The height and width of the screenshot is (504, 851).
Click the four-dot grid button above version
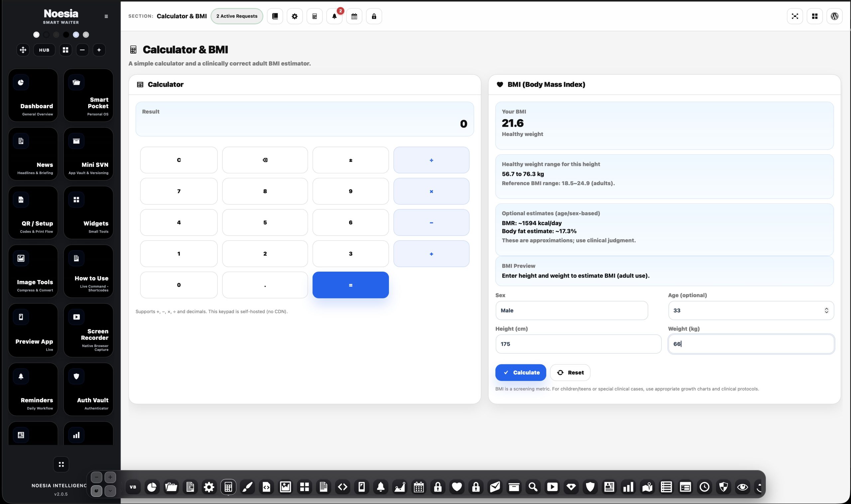pos(61,464)
